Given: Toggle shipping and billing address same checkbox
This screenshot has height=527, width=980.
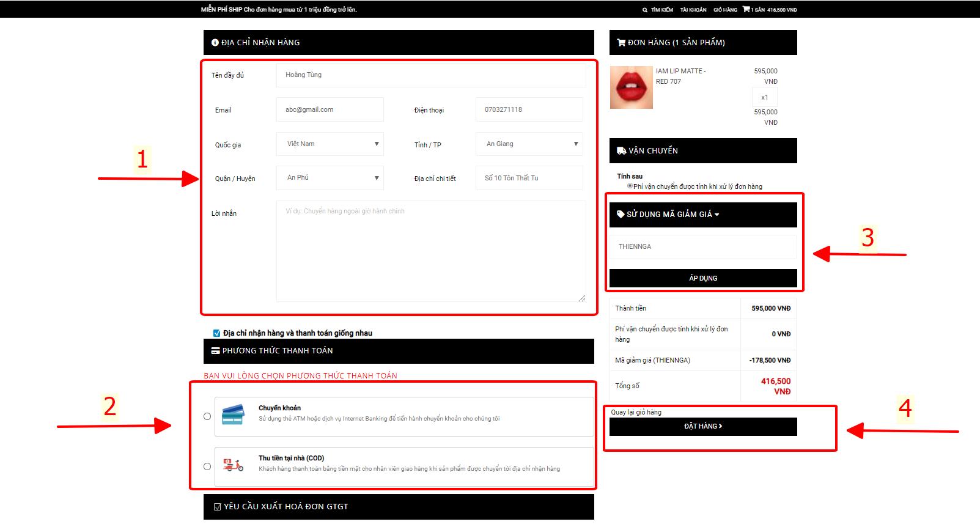Looking at the screenshot, I should (216, 333).
